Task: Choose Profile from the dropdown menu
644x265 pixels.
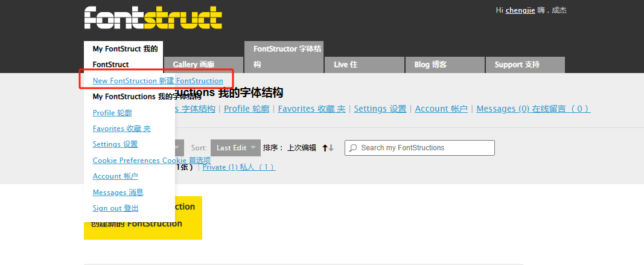Action: tap(112, 112)
